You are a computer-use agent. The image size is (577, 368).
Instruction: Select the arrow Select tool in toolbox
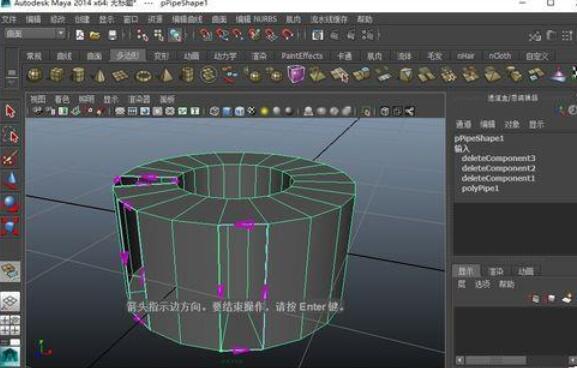(10, 112)
